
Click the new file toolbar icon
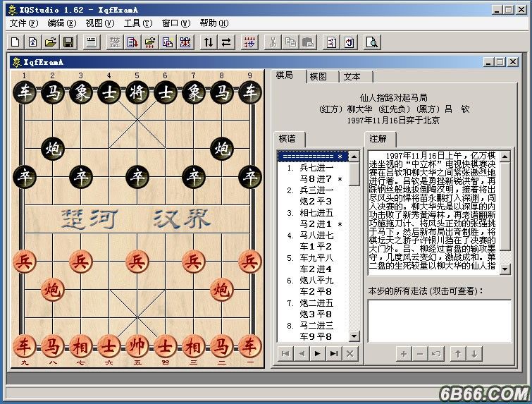pyautogui.click(x=16, y=42)
